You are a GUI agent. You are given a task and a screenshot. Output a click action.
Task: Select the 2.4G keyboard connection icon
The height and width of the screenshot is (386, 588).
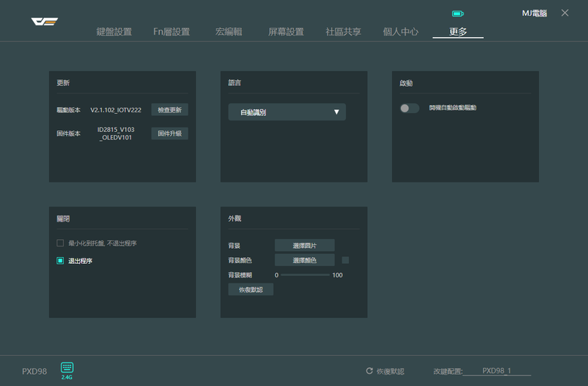(67, 371)
